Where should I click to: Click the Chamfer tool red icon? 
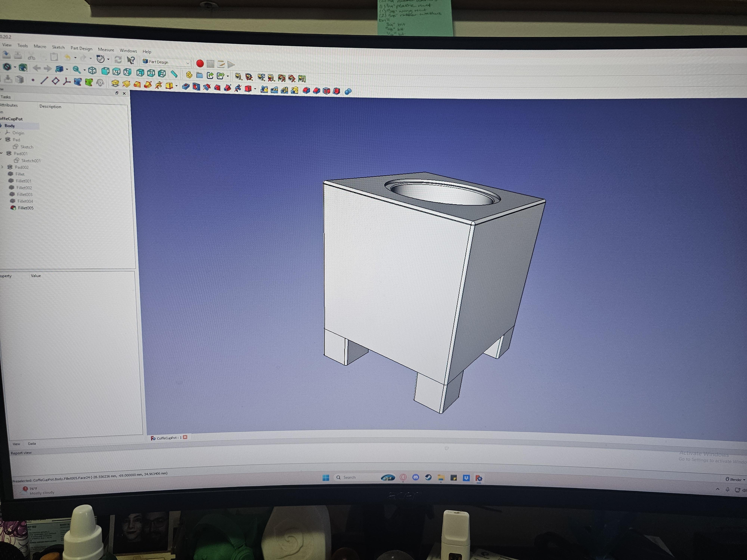tap(316, 91)
